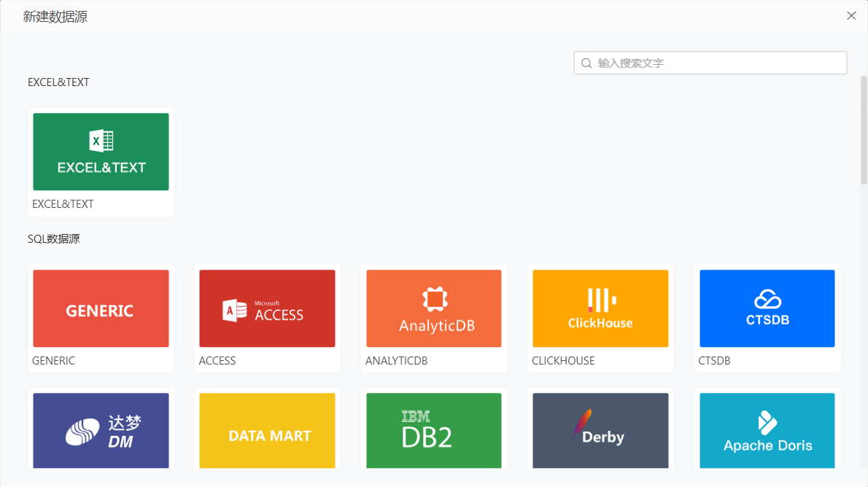This screenshot has height=487, width=868.
Task: Click the EXCEL&TEXT caption under green tile
Action: (x=63, y=204)
